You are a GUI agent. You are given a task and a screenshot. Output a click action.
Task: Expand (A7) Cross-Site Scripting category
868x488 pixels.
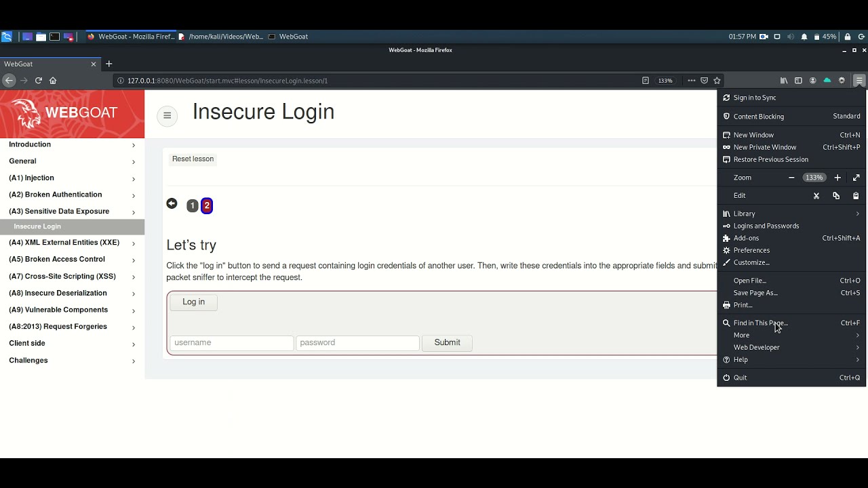click(72, 277)
